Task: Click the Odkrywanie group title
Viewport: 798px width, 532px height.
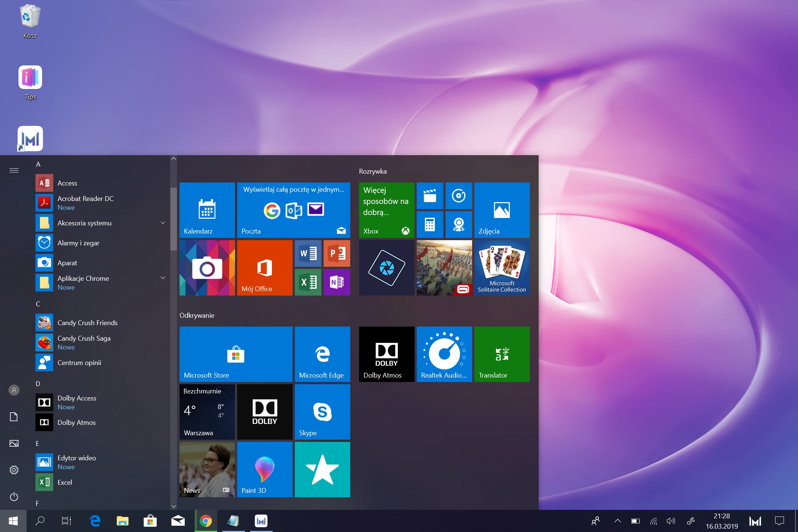Action: [x=197, y=316]
